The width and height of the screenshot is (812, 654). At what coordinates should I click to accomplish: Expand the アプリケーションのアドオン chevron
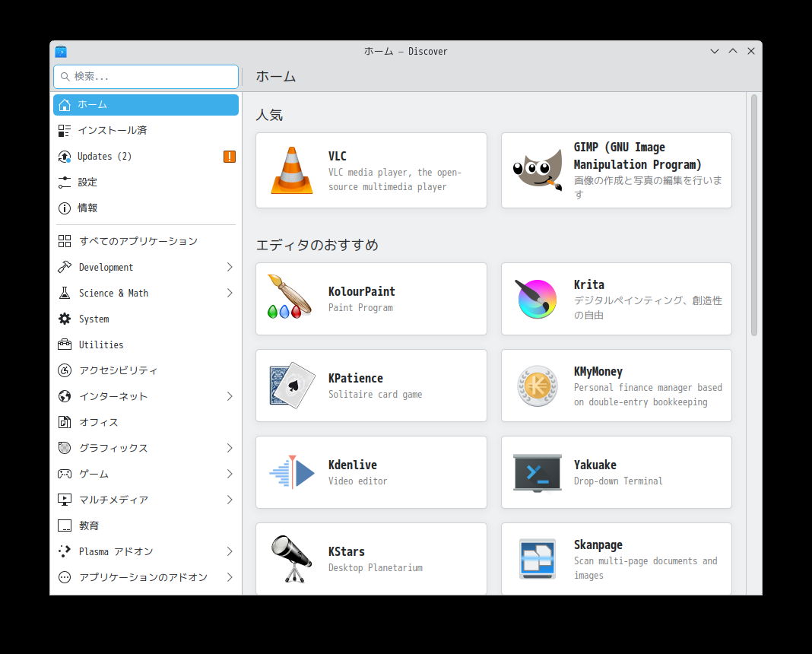pos(230,577)
